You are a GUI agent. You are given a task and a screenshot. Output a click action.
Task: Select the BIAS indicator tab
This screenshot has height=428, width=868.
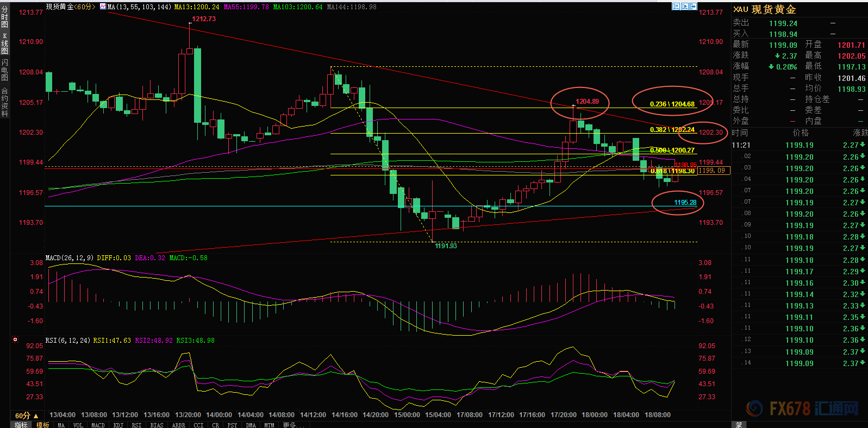(157, 425)
